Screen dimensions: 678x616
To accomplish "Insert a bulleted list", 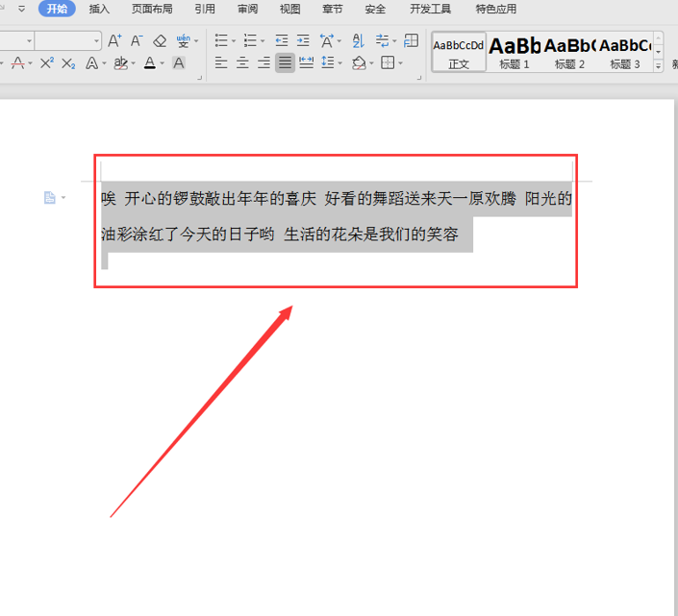I will 221,41.
